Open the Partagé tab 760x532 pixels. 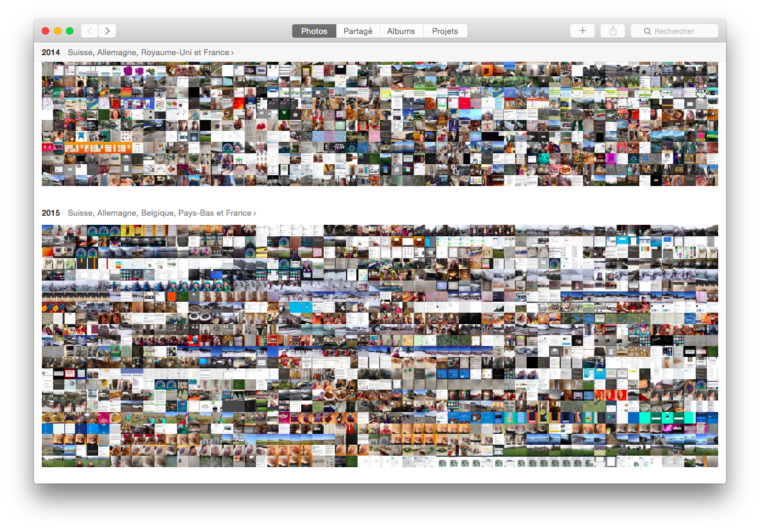358,31
